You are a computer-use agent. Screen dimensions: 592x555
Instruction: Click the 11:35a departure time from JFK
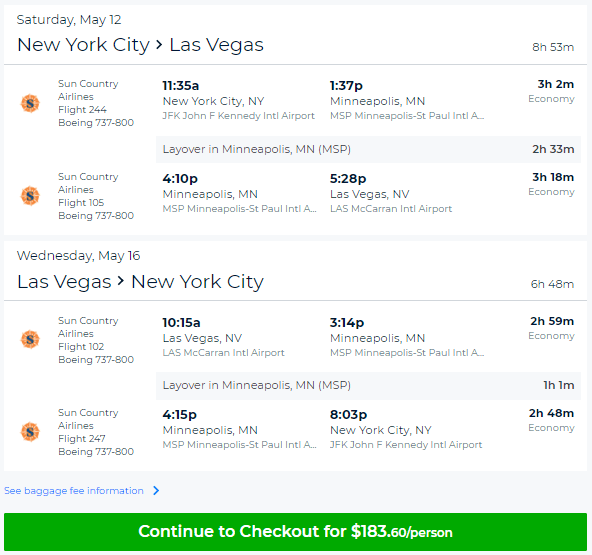click(x=181, y=86)
